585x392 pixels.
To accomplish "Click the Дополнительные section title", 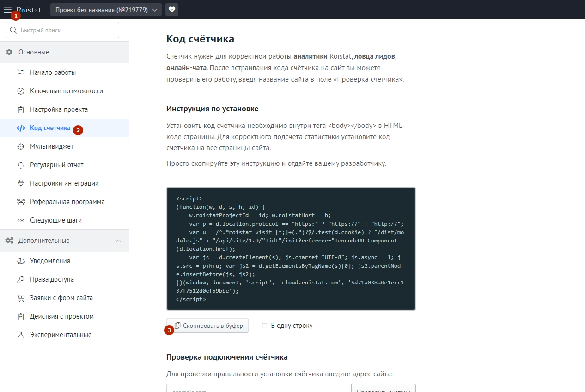I will coord(44,241).
